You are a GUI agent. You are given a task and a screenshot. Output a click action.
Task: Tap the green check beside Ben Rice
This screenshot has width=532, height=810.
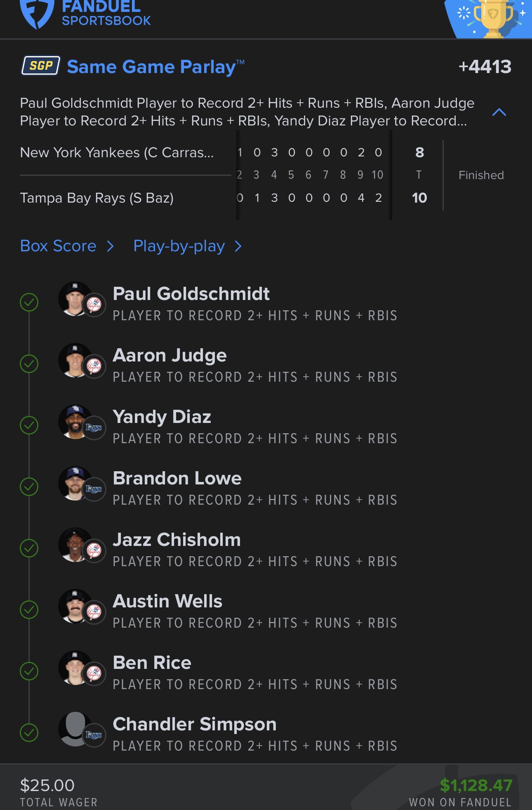click(x=29, y=671)
